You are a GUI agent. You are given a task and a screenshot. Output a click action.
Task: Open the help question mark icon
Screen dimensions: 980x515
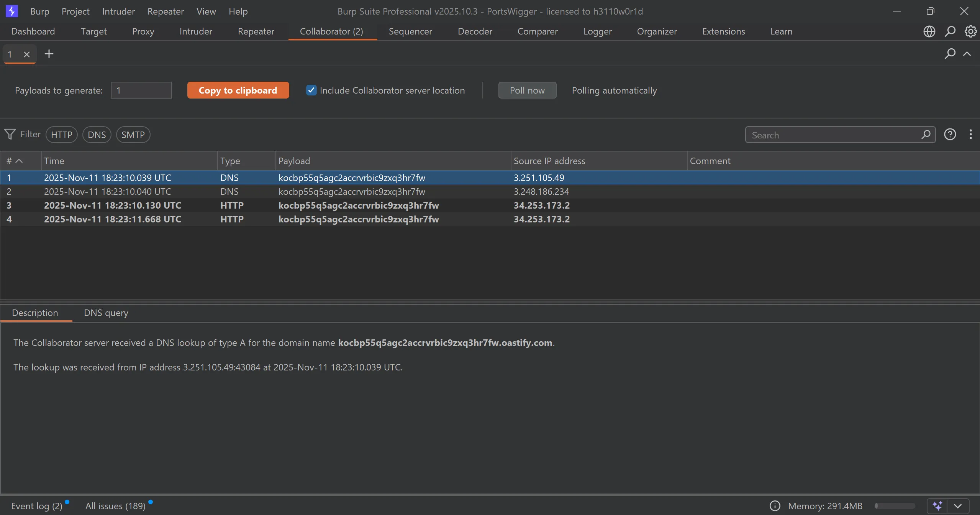click(950, 135)
